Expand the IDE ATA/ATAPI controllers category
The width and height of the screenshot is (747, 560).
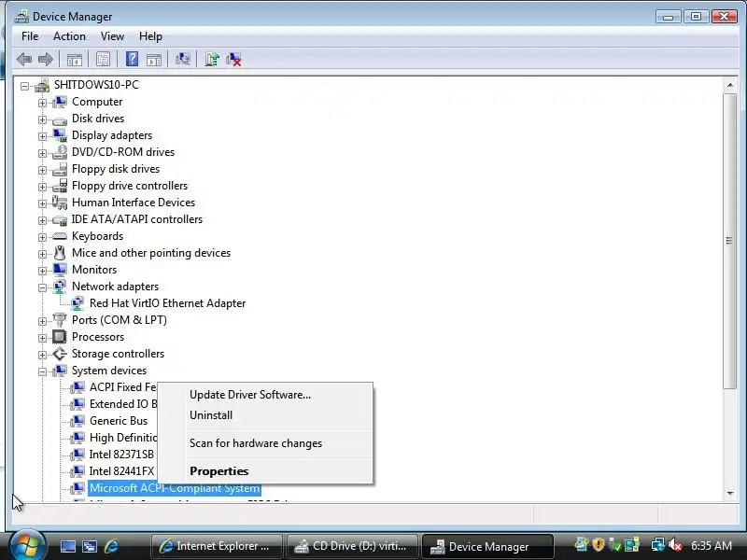click(42, 220)
